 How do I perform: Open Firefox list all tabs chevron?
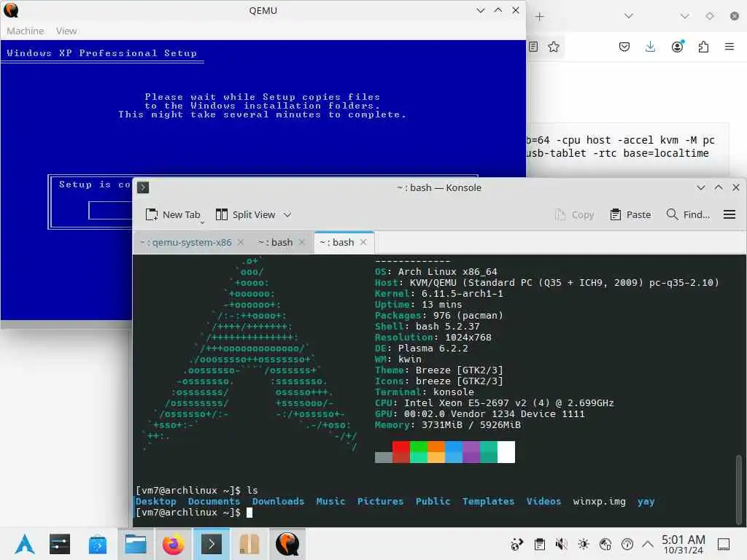(629, 16)
